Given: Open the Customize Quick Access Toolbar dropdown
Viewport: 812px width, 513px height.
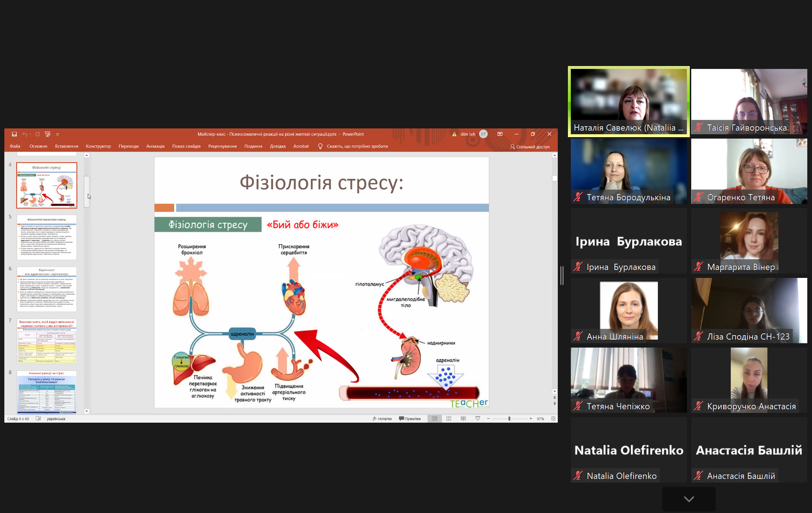Looking at the screenshot, I should 58,135.
